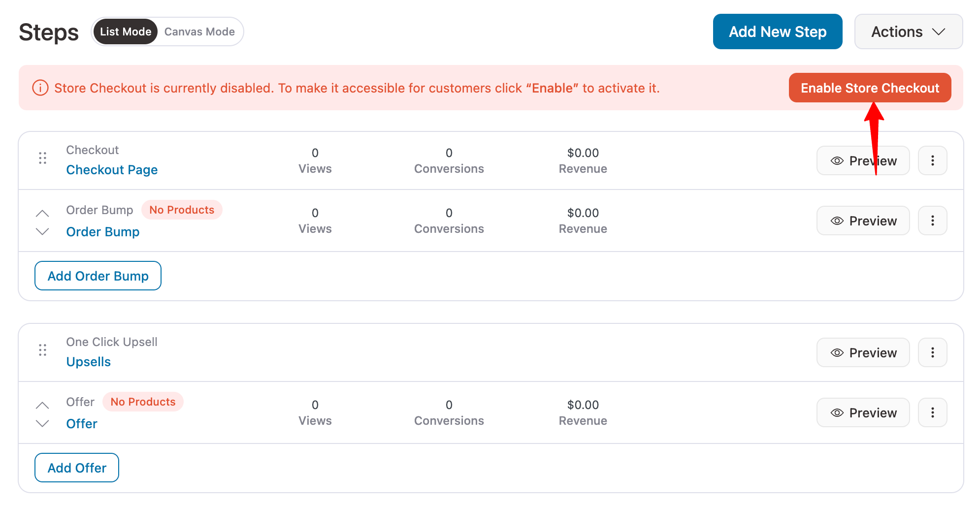
Task: Click drag handle of Upsells row
Action: (x=43, y=350)
